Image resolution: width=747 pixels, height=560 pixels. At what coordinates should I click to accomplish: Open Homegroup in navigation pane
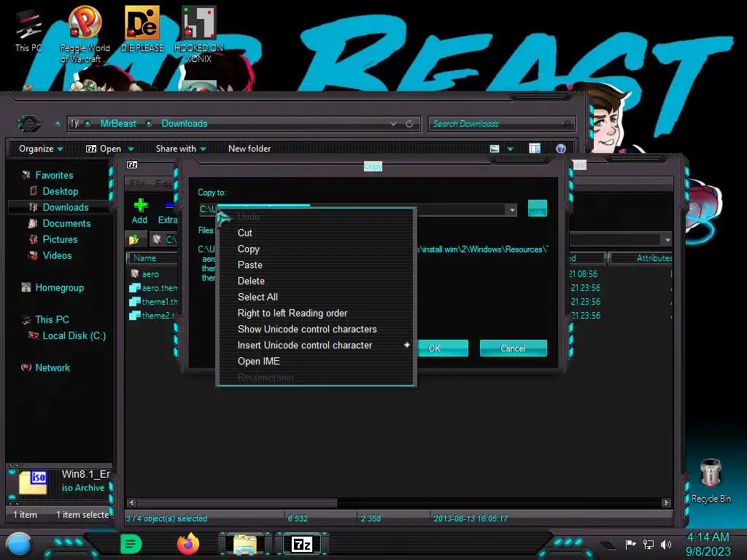point(60,287)
